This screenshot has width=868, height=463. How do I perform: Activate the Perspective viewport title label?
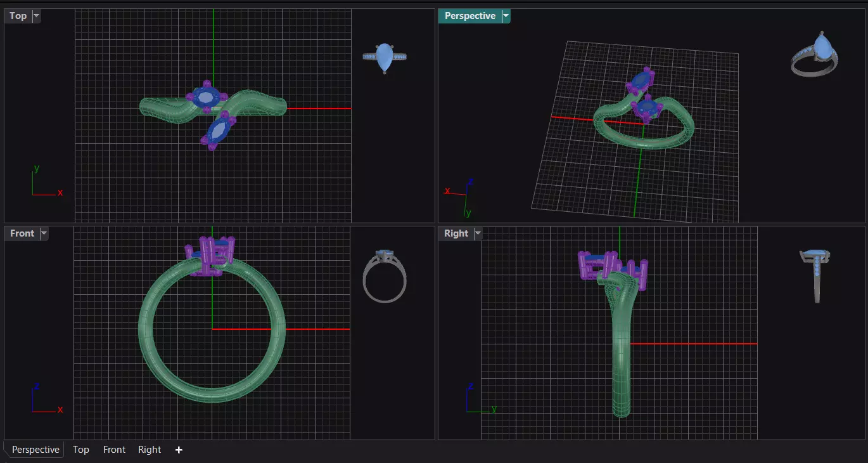(470, 16)
